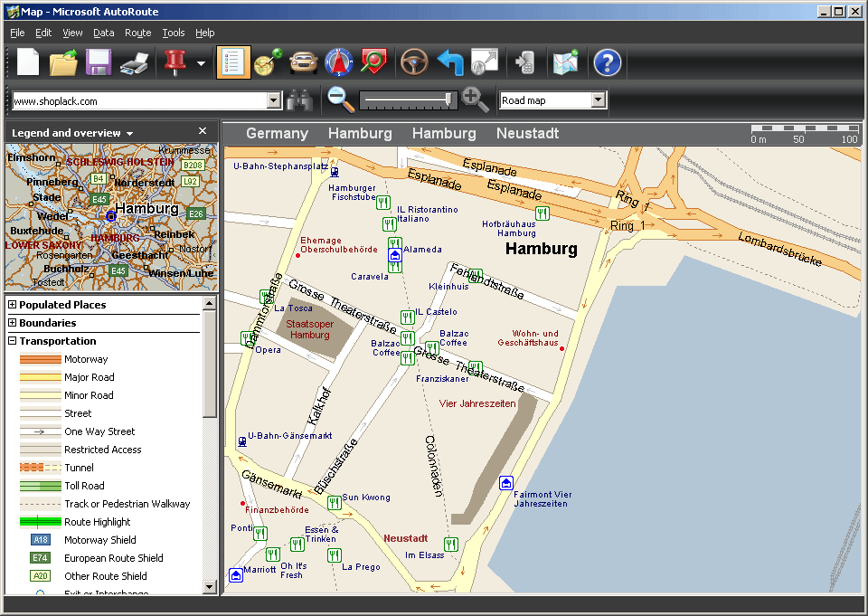Click the overview map thumbnail

click(x=111, y=217)
